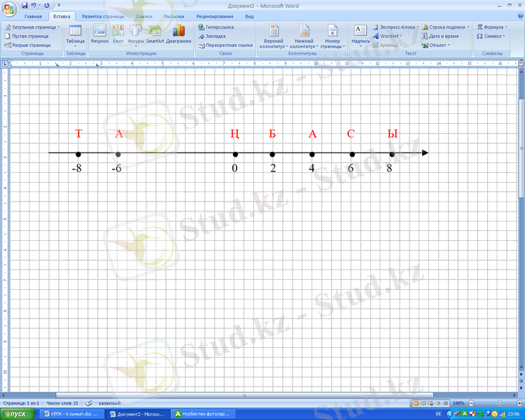Insert a picture with the Рисунок icon
This screenshot has width=525, height=420.
coord(99,34)
